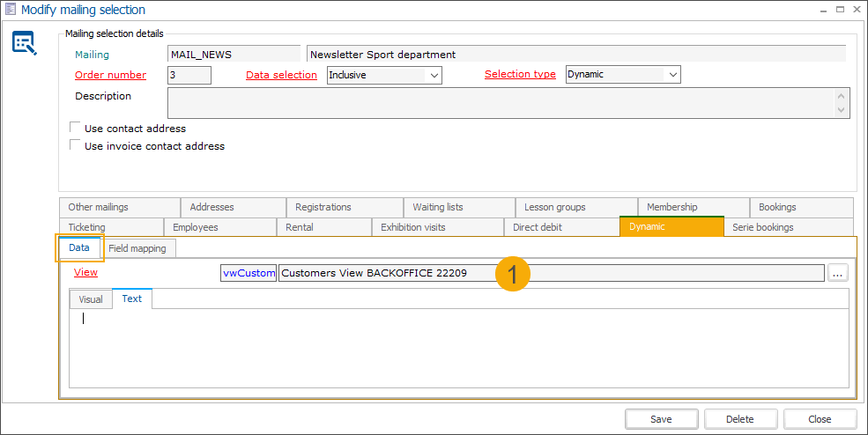
Task: Click the Close button
Action: 820,419
